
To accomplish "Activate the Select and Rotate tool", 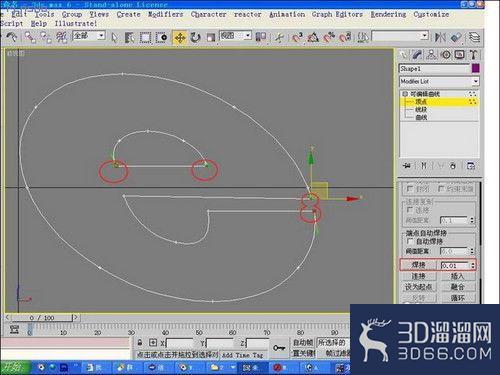I will pos(195,37).
